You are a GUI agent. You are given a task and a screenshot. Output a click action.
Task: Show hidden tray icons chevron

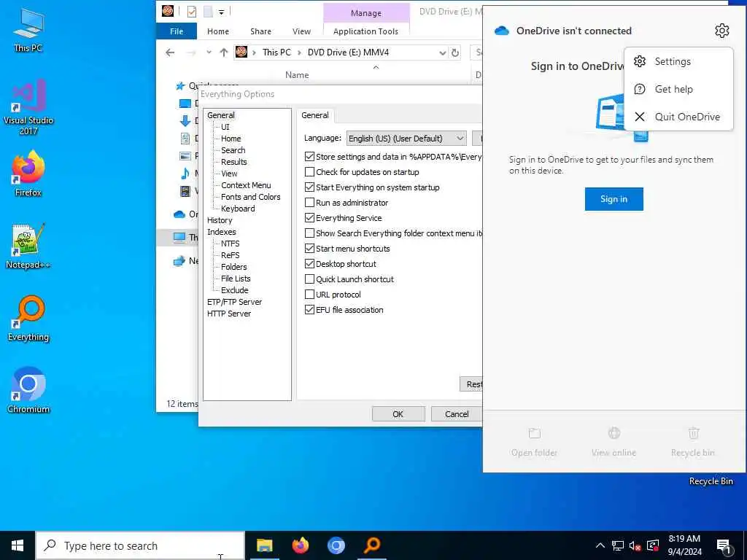tap(600, 545)
